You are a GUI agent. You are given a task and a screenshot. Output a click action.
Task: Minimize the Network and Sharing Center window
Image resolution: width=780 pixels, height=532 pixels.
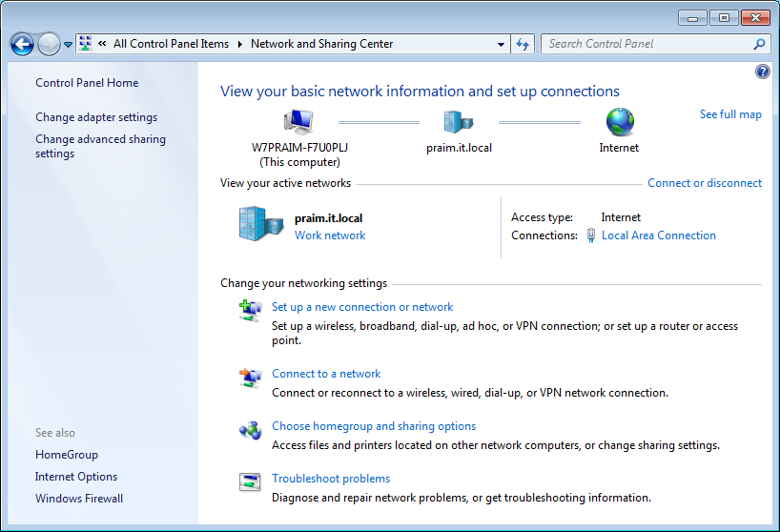tap(692, 18)
